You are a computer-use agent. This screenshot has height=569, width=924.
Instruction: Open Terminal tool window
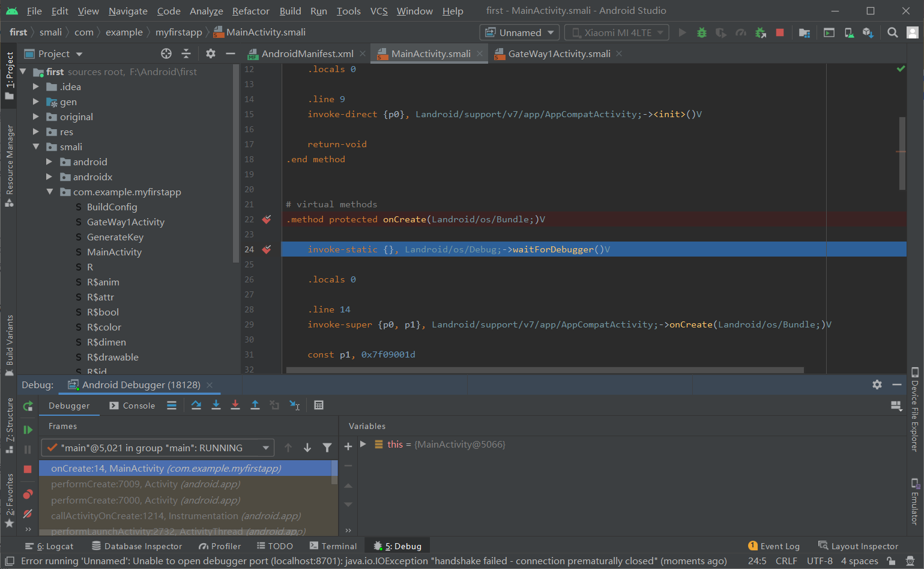(333, 546)
